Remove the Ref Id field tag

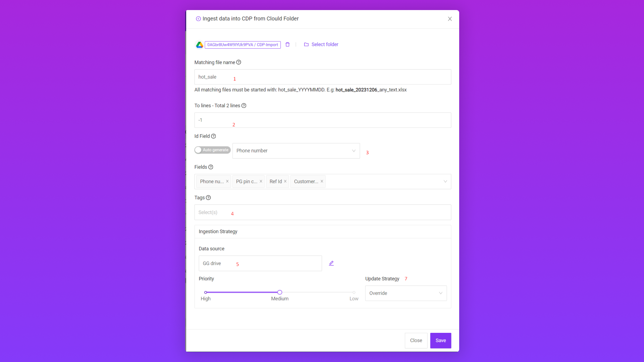click(285, 181)
